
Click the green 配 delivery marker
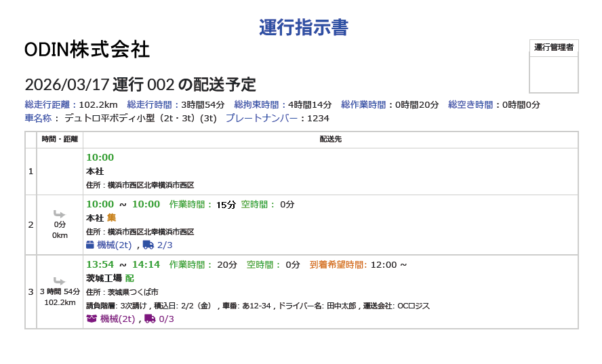tap(129, 278)
